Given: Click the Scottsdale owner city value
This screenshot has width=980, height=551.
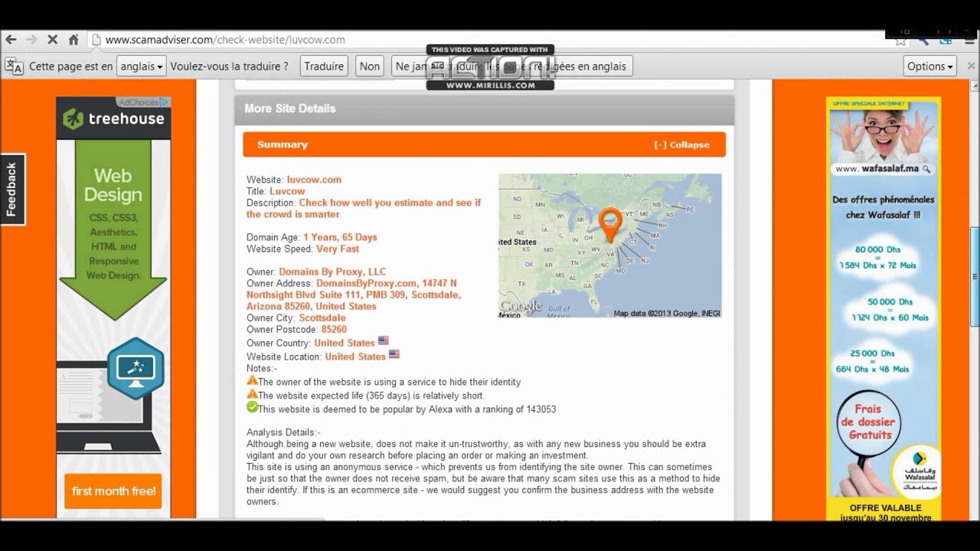Looking at the screenshot, I should tap(322, 318).
